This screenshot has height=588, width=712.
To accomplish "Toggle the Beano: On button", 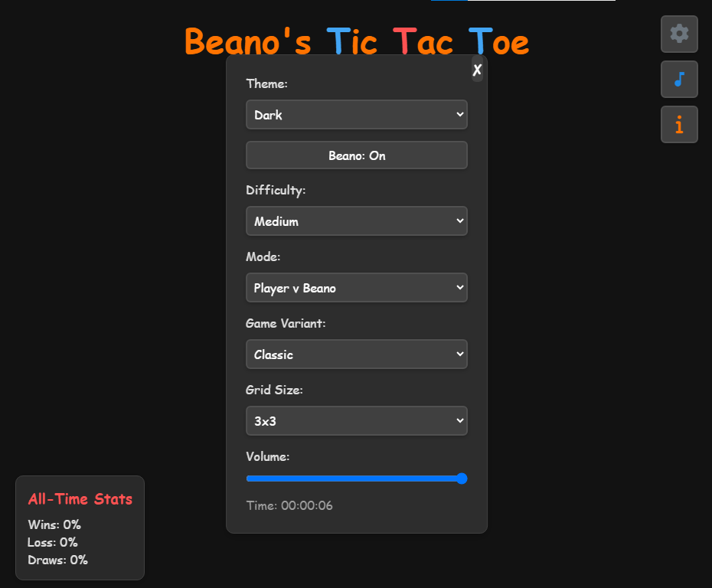I will (x=357, y=155).
